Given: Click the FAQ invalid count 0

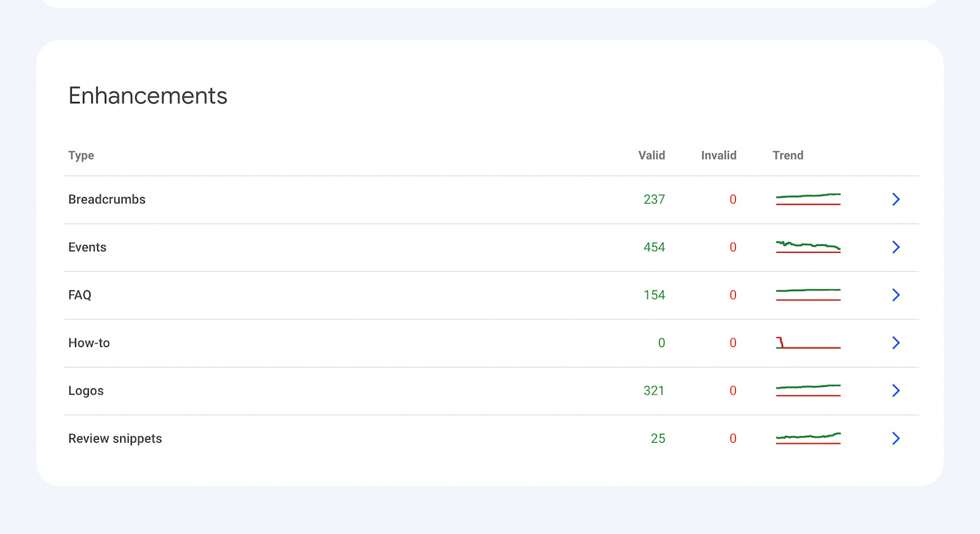Looking at the screenshot, I should coord(733,295).
